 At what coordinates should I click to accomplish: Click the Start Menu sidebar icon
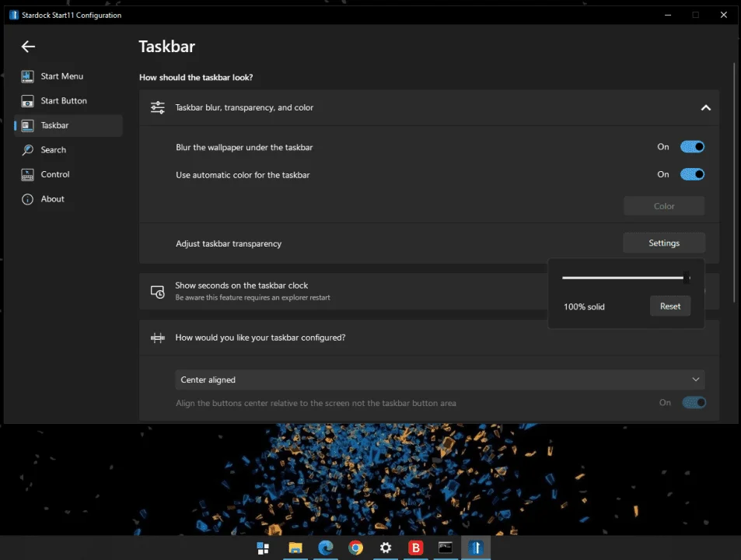coord(27,76)
